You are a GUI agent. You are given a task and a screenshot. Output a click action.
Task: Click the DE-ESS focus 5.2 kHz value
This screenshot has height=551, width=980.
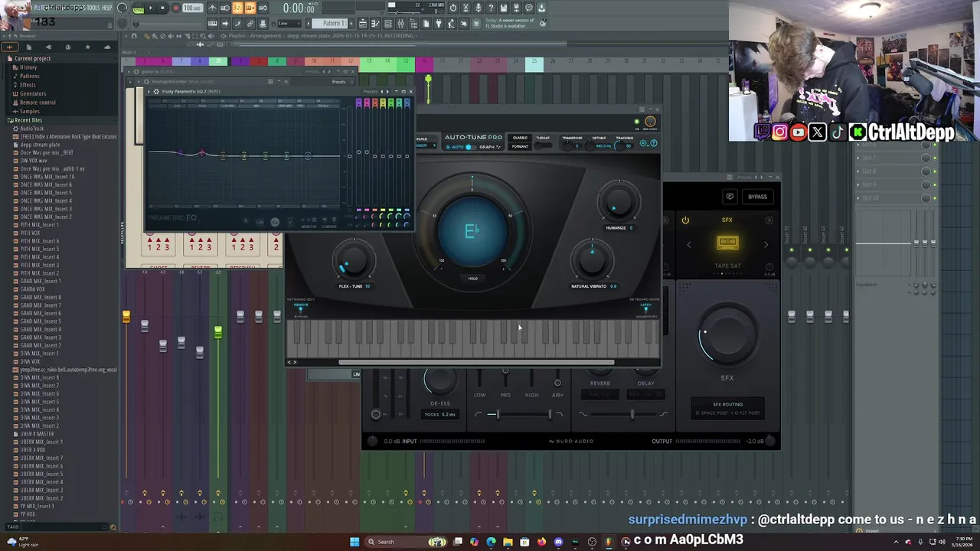440,415
